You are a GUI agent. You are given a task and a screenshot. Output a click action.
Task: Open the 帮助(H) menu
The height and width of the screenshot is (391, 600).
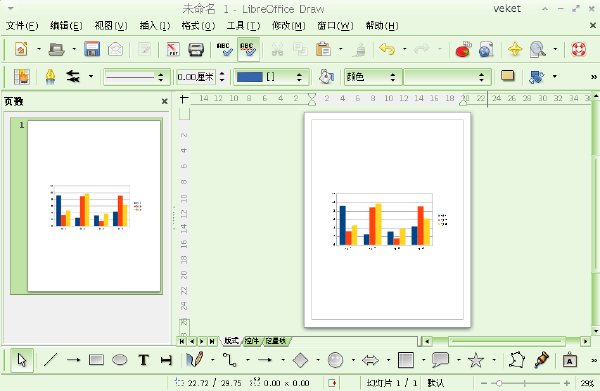tap(382, 26)
